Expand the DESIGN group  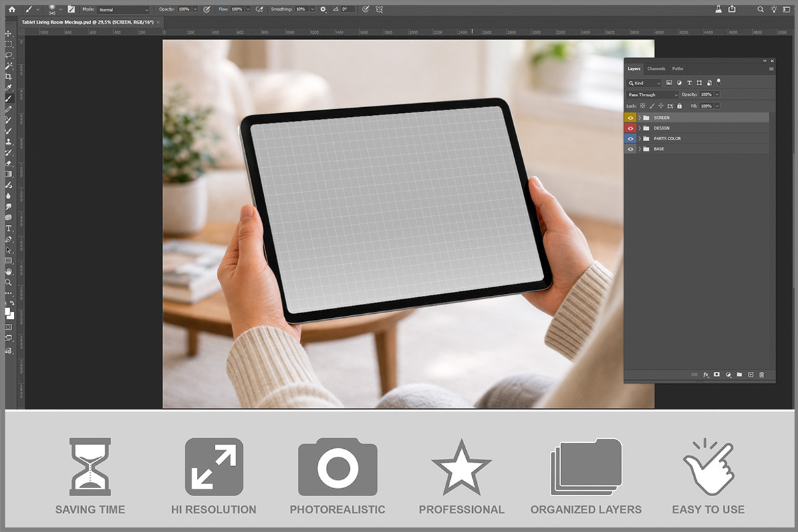tap(640, 128)
